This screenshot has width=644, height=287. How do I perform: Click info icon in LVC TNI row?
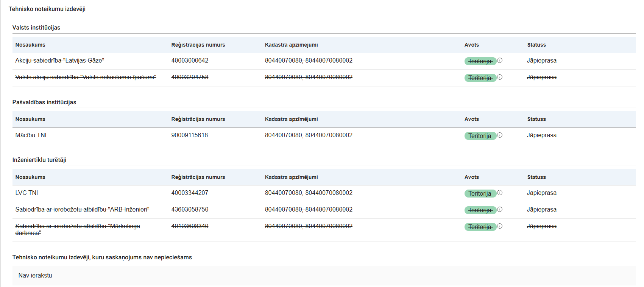[500, 193]
